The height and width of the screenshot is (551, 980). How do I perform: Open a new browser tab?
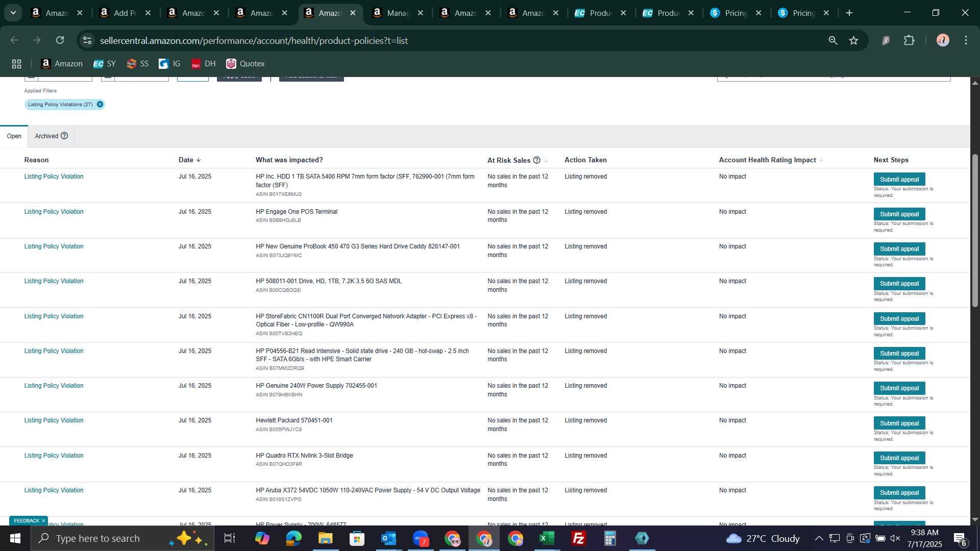[x=849, y=13]
